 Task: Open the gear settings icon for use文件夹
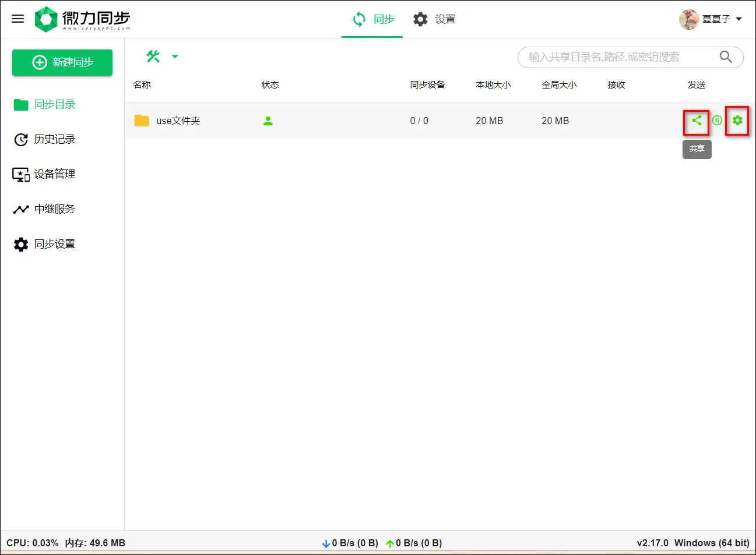[737, 121]
